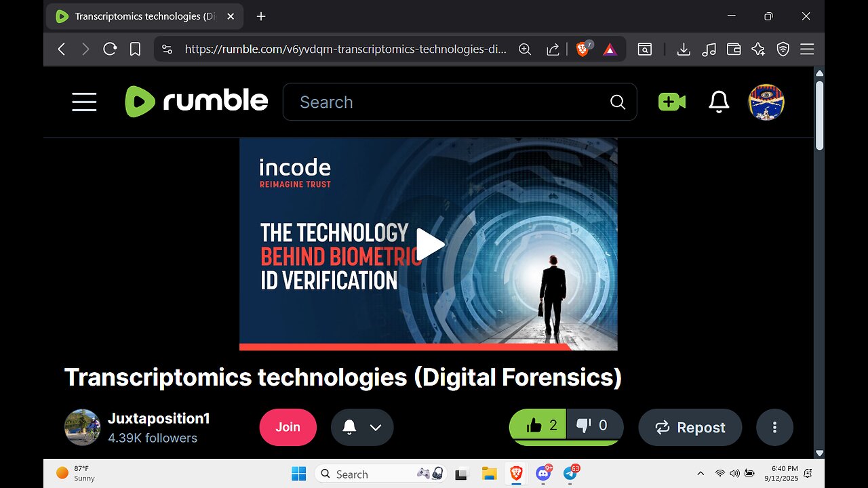This screenshot has height=488, width=868.
Task: Click scrollbar down arrow
Action: coord(819,453)
